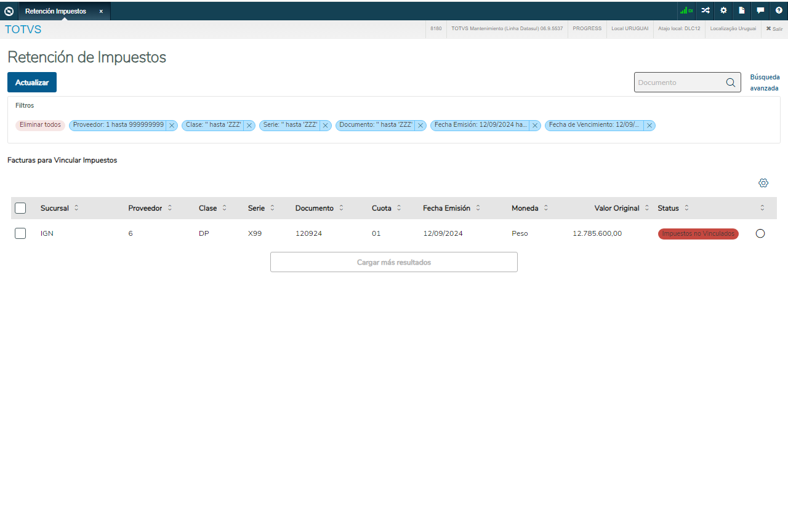Open the table column settings gear
788x532 pixels.
point(763,183)
